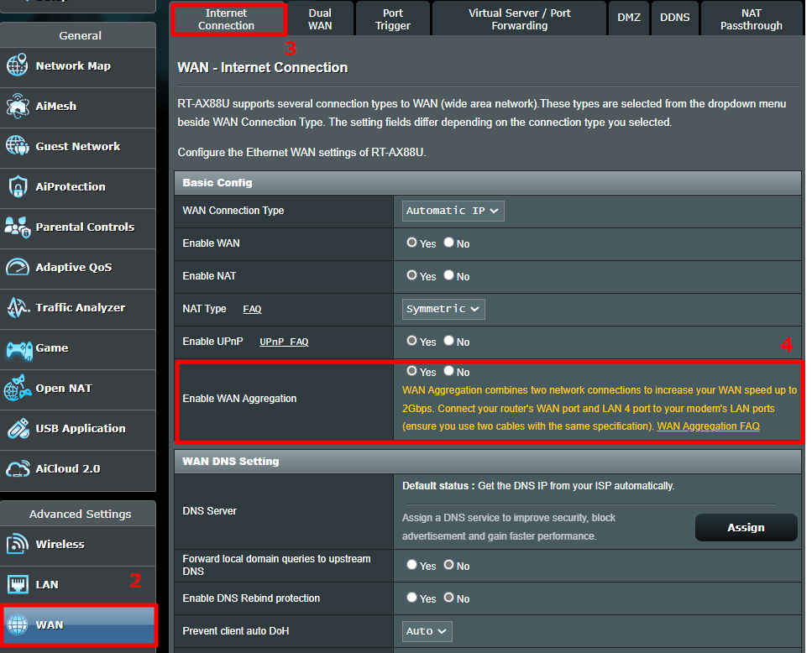This screenshot has height=653, width=812.
Task: Open the USB Application icon
Action: (x=17, y=428)
